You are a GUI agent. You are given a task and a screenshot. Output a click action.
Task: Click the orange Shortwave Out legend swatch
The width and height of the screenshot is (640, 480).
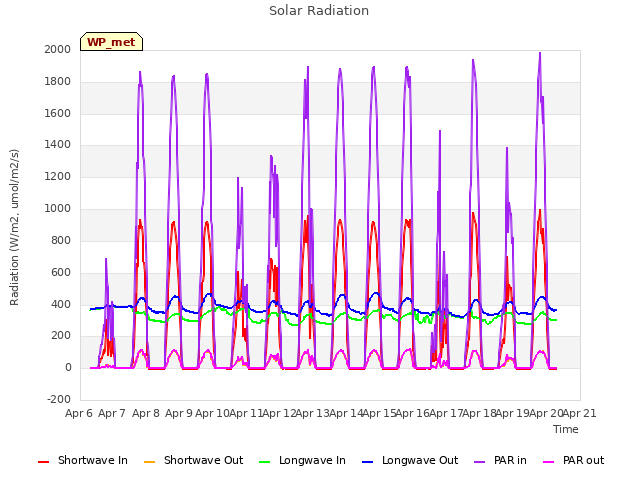tap(149, 462)
